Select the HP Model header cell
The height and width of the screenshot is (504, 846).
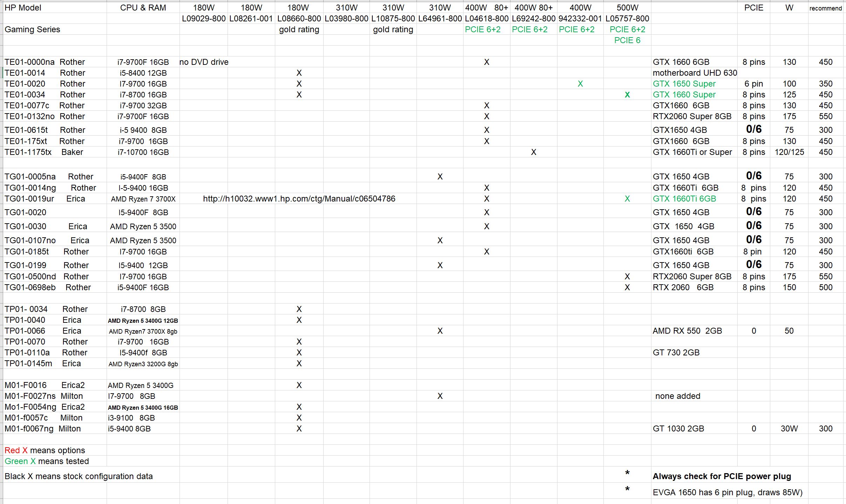point(23,7)
